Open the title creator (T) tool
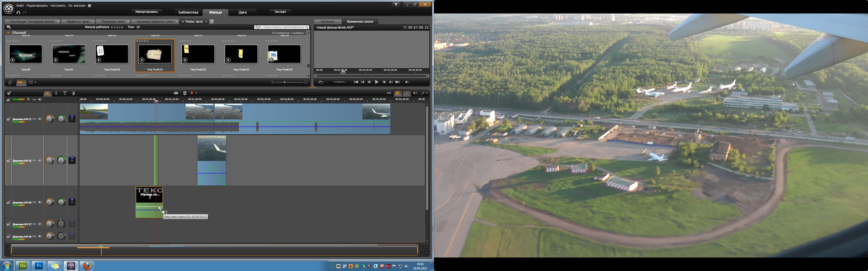The image size is (868, 271). pos(65,93)
